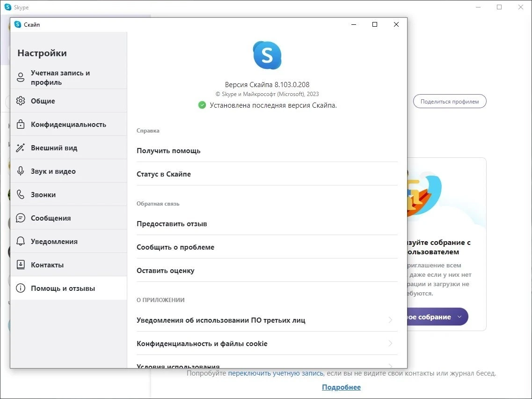Maximize the Скайп settings window

pos(375,24)
